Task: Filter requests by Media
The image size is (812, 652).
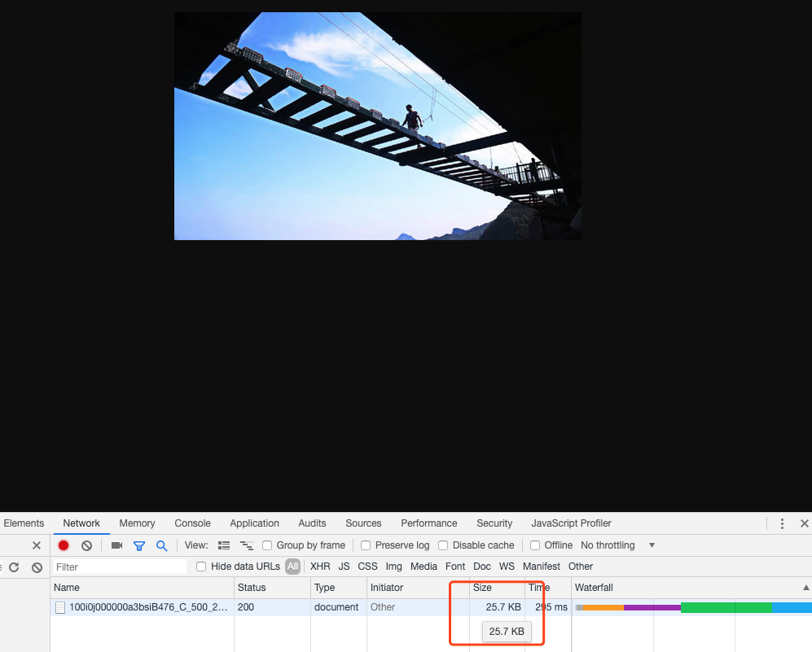Action: (x=424, y=567)
